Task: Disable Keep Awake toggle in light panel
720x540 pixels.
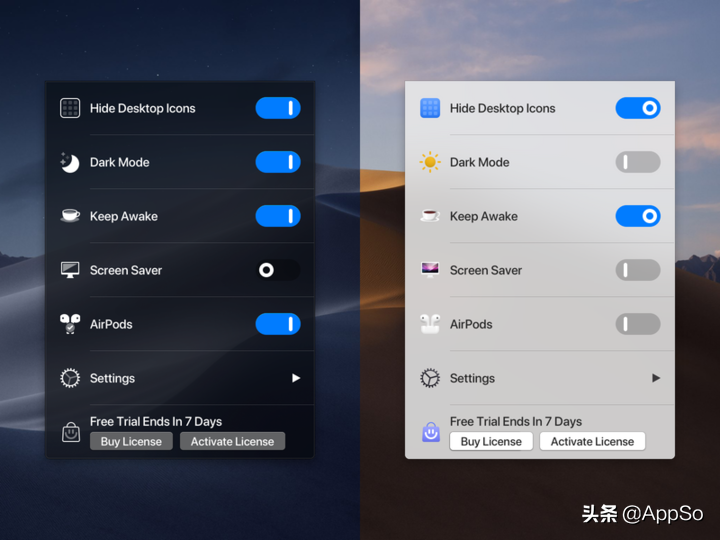Action: [638, 216]
